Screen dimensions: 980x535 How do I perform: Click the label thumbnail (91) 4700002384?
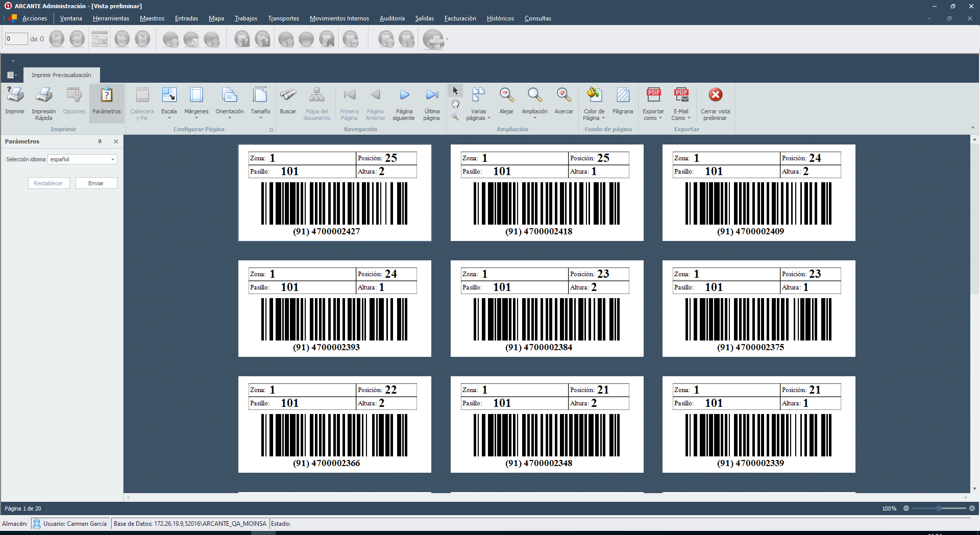coord(547,308)
